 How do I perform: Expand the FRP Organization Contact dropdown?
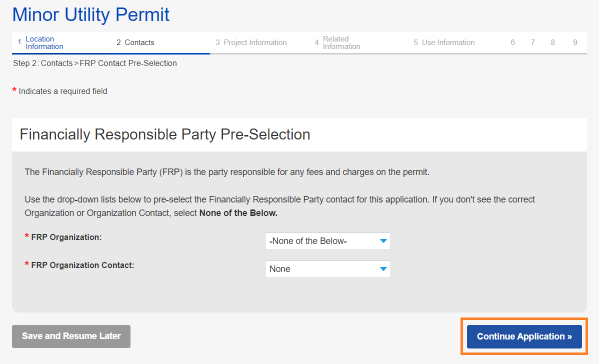[x=327, y=269]
